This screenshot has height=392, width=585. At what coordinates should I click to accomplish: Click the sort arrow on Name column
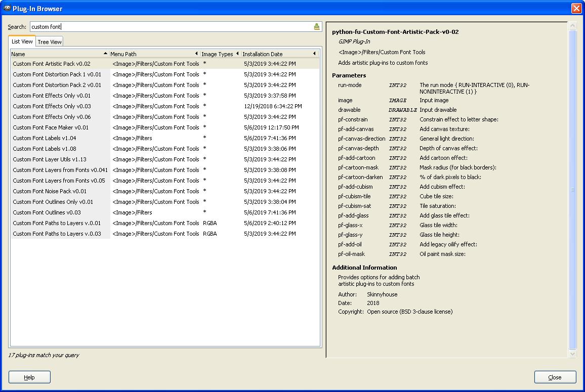point(105,54)
